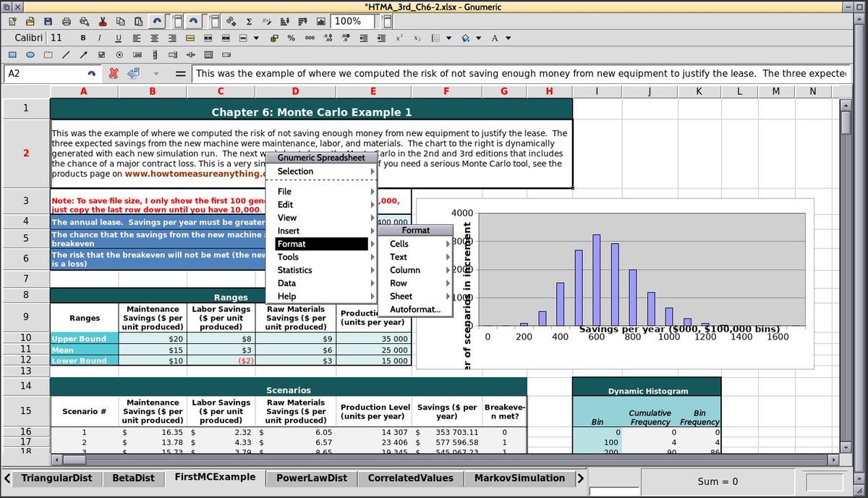The width and height of the screenshot is (868, 498).
Task: Toggle bold formatting
Action: (83, 38)
